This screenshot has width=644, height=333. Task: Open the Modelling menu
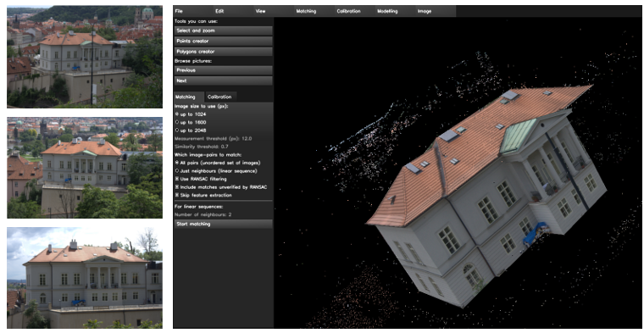[387, 11]
